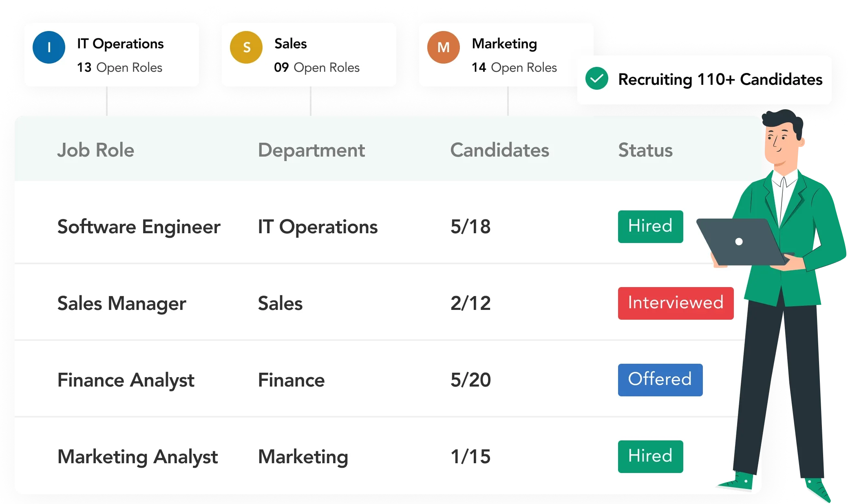Select the Sales Manager job role

[121, 304]
